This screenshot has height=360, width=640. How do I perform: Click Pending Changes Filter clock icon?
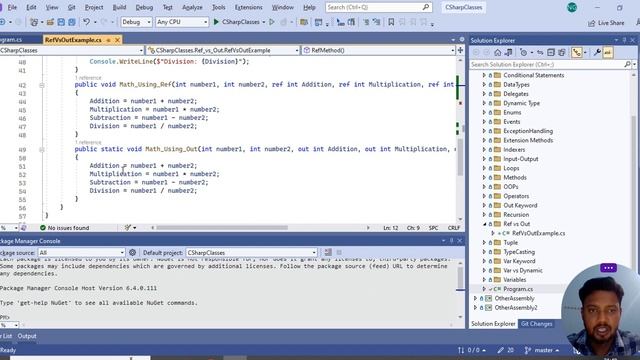(524, 53)
